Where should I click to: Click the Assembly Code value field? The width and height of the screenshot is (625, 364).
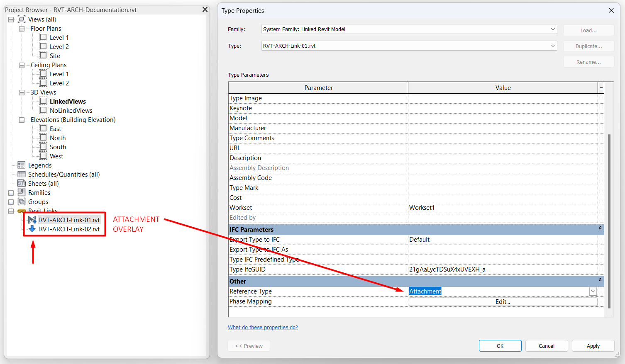click(503, 178)
